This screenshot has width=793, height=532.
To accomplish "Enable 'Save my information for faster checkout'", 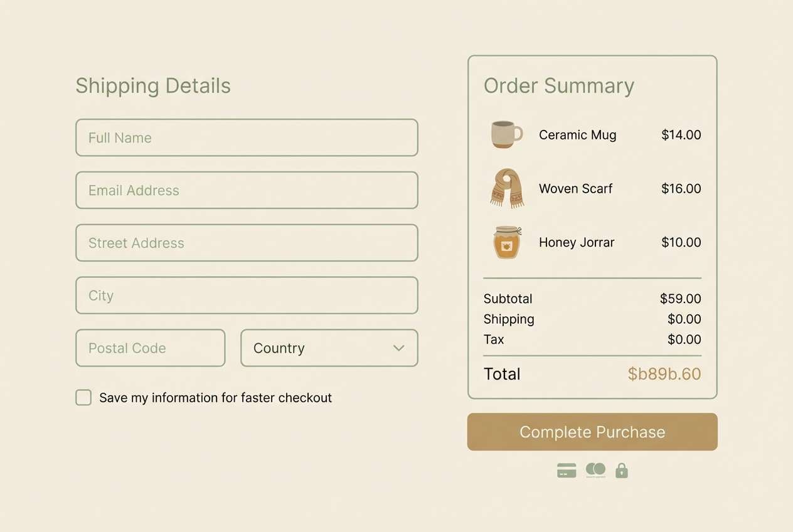I will pyautogui.click(x=83, y=397).
